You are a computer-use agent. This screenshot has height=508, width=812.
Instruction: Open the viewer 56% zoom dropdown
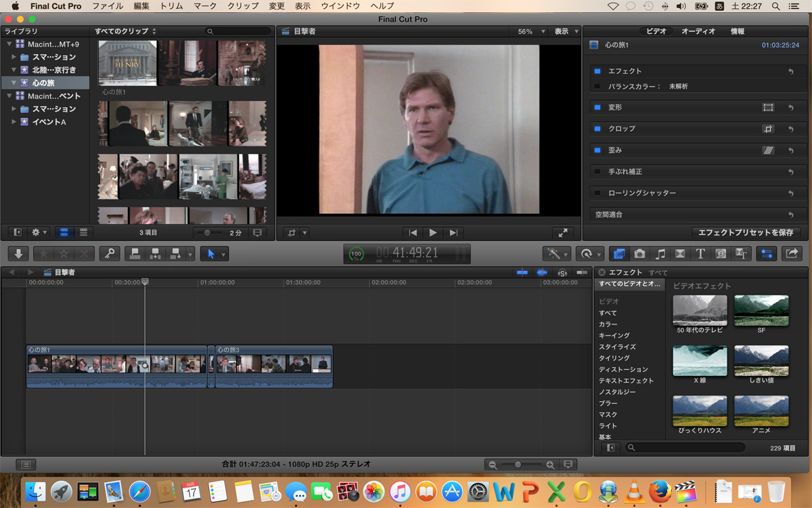531,32
